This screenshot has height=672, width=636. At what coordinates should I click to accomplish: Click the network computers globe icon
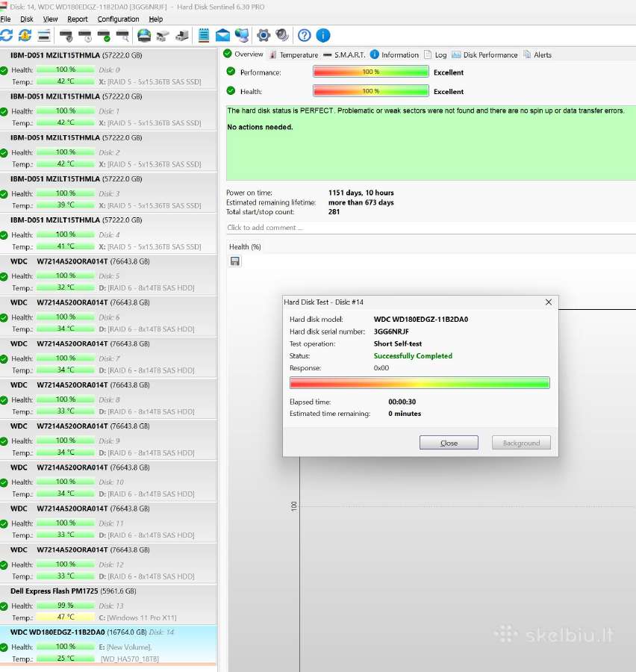[242, 35]
